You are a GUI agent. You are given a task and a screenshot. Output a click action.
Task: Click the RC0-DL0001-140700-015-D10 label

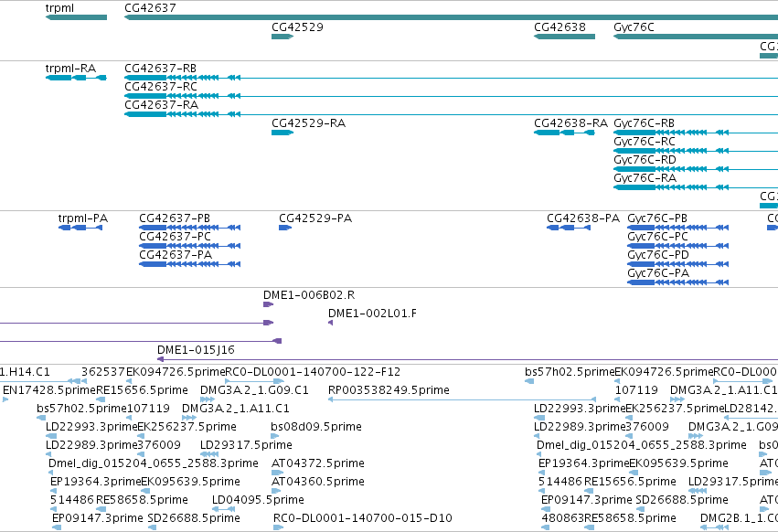tap(363, 518)
